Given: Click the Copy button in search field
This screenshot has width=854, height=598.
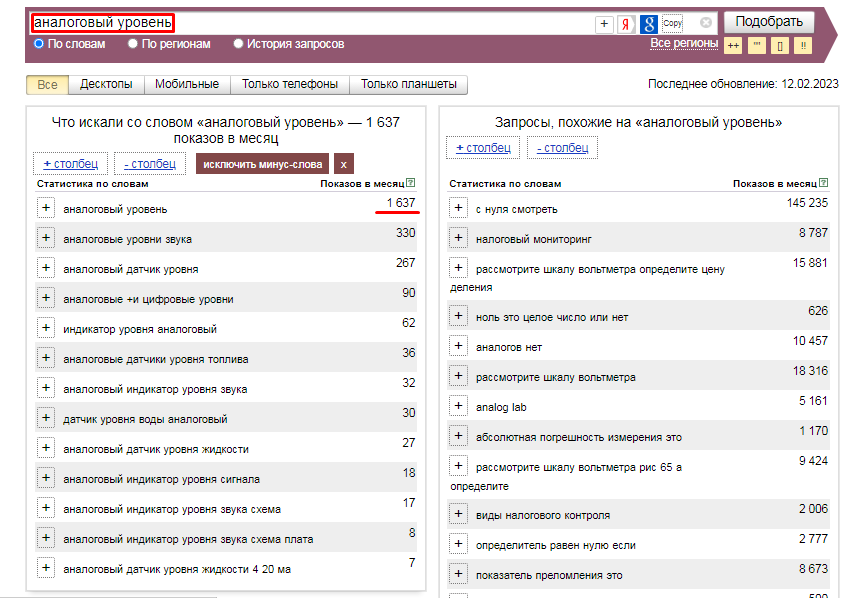Looking at the screenshot, I should pos(672,23).
